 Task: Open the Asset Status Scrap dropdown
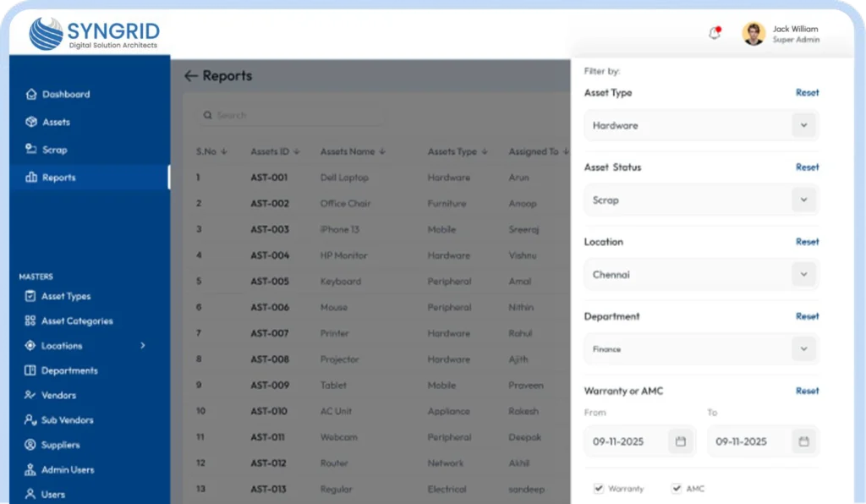[x=803, y=200]
